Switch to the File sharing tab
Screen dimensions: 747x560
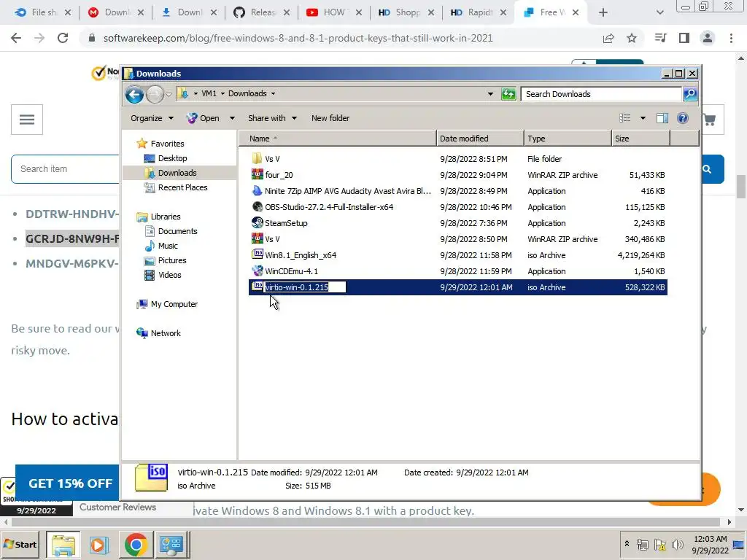(43, 12)
